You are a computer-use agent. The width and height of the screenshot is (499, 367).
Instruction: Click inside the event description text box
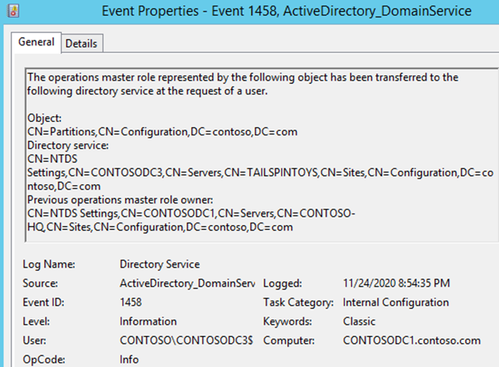[262, 155]
